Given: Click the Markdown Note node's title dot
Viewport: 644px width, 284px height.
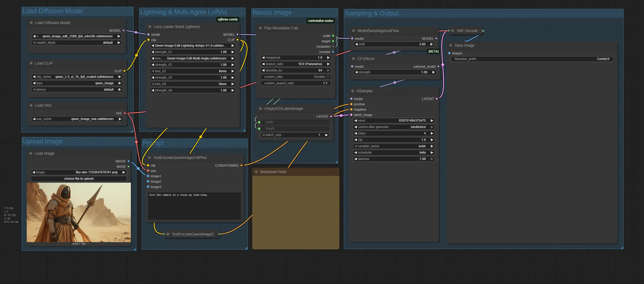Looking at the screenshot, I should point(256,172).
